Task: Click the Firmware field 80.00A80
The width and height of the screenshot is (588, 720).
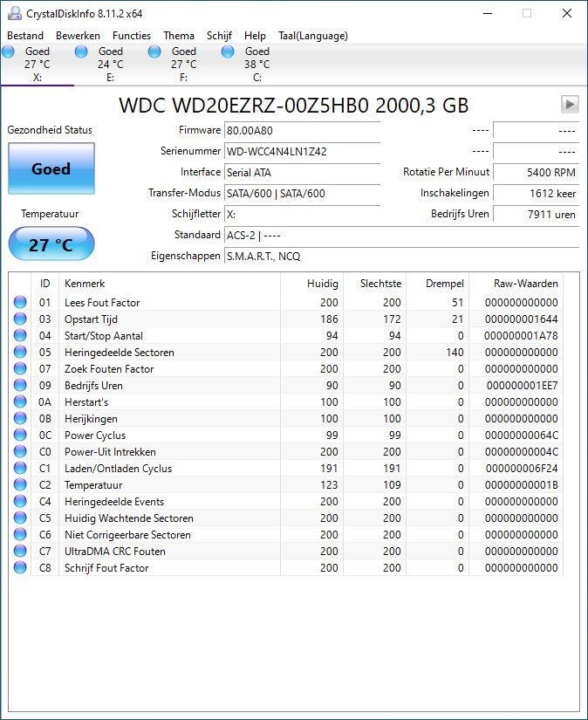Action: (302, 130)
